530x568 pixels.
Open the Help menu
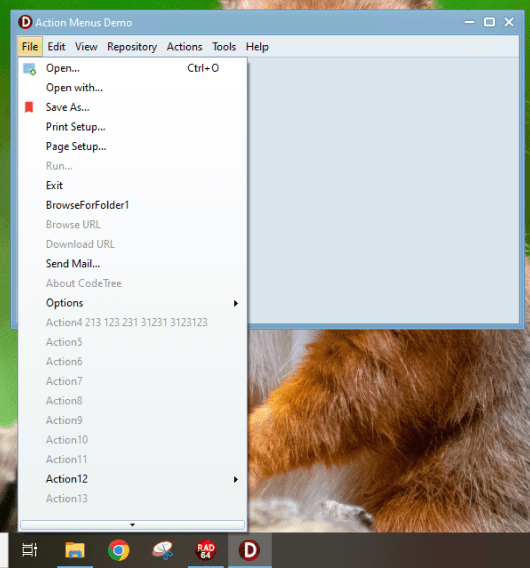pyautogui.click(x=257, y=47)
